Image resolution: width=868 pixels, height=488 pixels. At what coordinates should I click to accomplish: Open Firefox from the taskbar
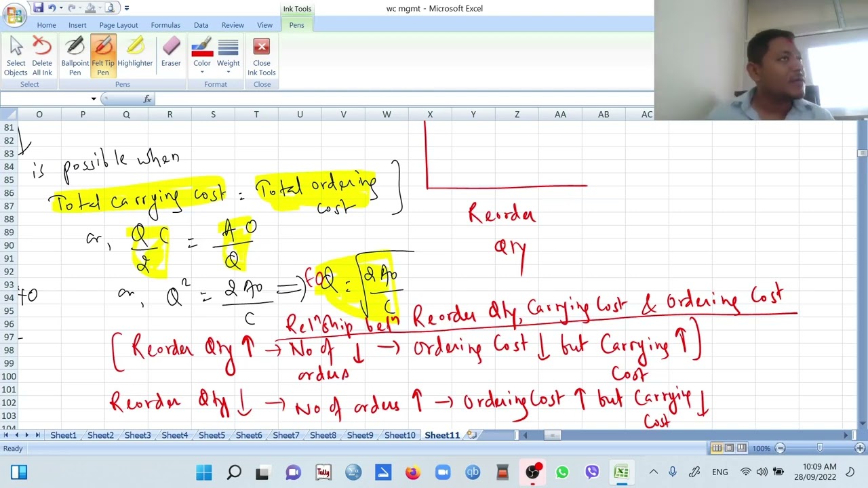[413, 472]
